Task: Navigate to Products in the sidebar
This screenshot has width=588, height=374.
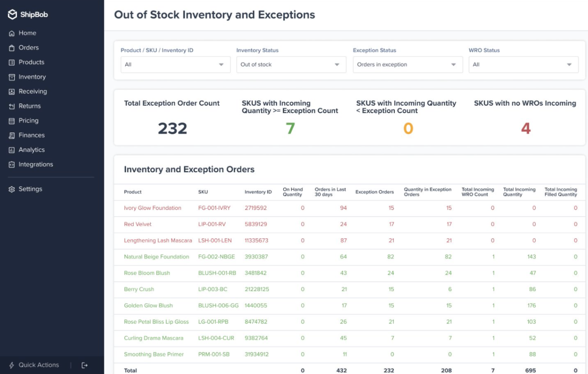Action: click(x=31, y=62)
